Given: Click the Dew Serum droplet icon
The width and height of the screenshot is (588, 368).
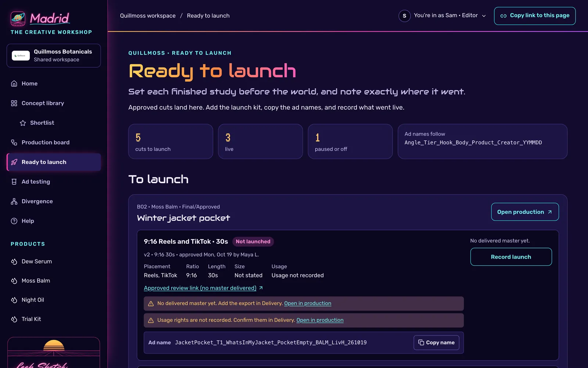Looking at the screenshot, I should [x=14, y=262].
